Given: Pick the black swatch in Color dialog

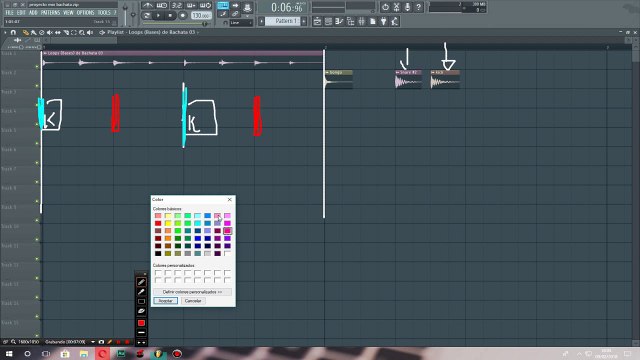Looking at the screenshot, I should click(x=158, y=253).
